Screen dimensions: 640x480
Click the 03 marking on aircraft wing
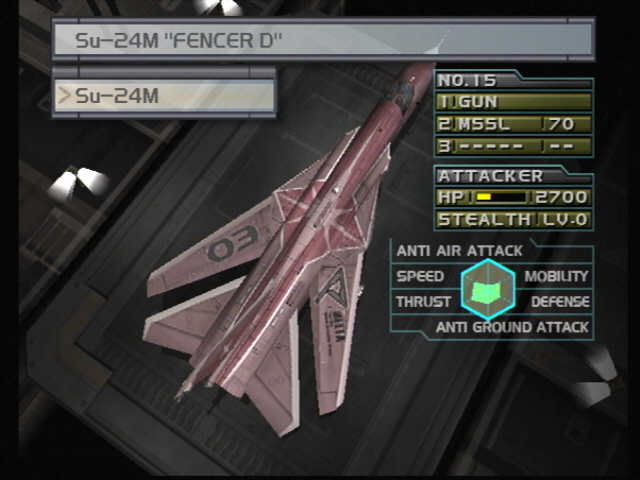(x=233, y=244)
